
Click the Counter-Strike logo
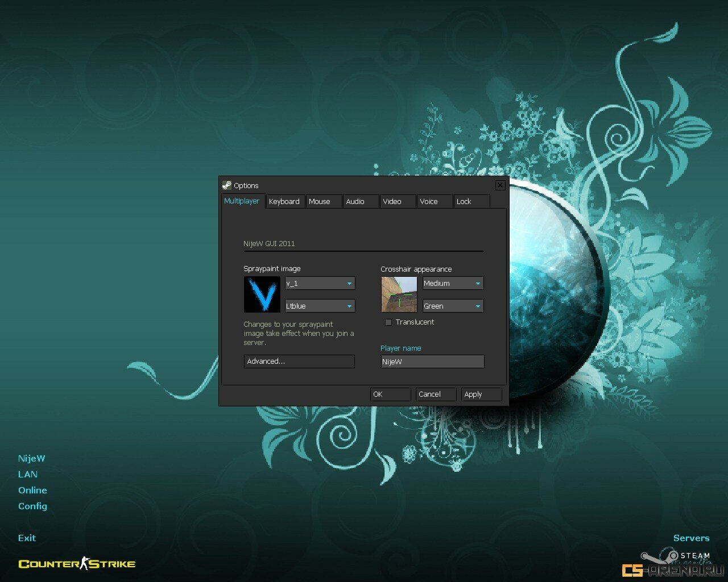point(77,564)
